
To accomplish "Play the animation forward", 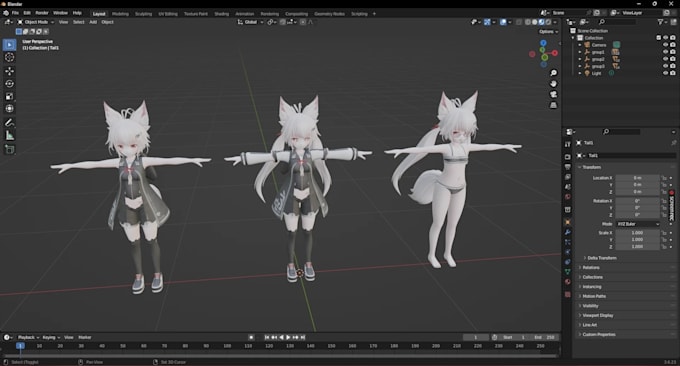I will coord(288,337).
